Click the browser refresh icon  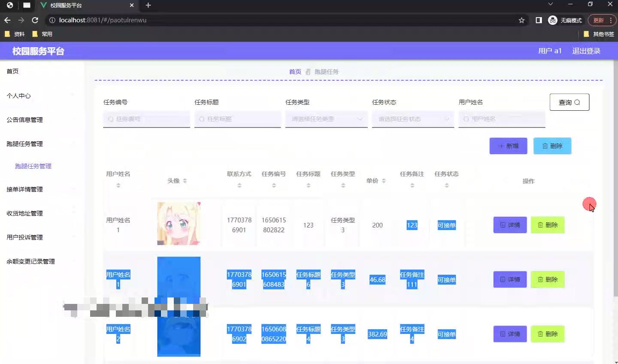pyautogui.click(x=35, y=20)
